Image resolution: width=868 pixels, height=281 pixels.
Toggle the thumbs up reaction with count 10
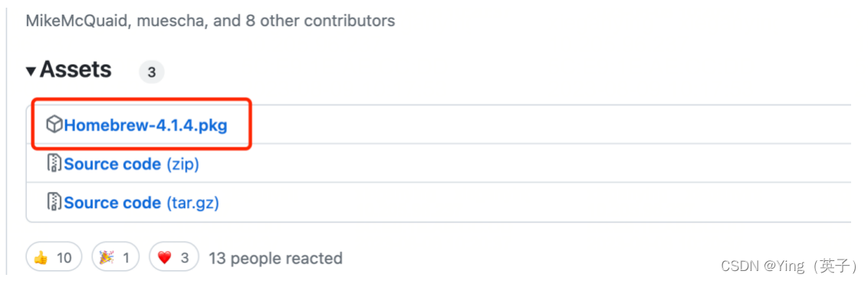[x=54, y=257]
